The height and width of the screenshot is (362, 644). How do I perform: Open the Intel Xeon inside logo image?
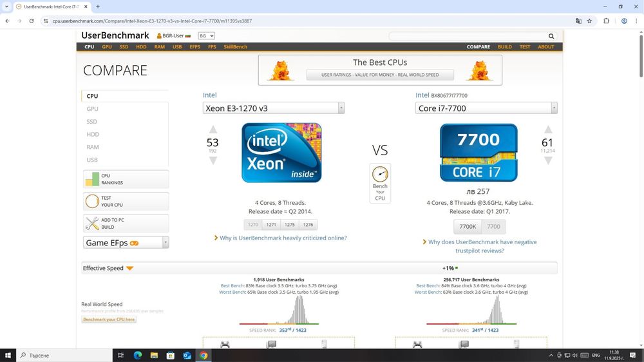click(281, 153)
